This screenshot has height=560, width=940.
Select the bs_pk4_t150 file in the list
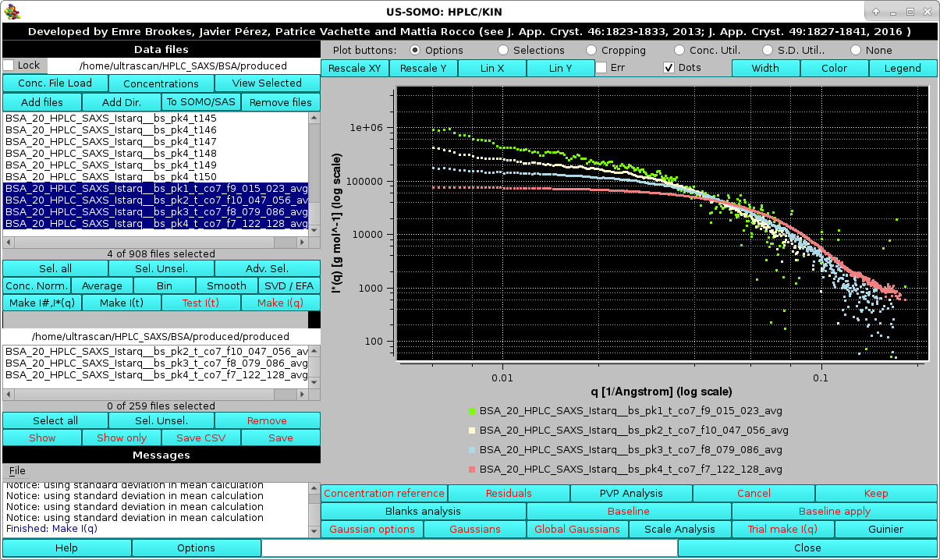click(x=109, y=176)
